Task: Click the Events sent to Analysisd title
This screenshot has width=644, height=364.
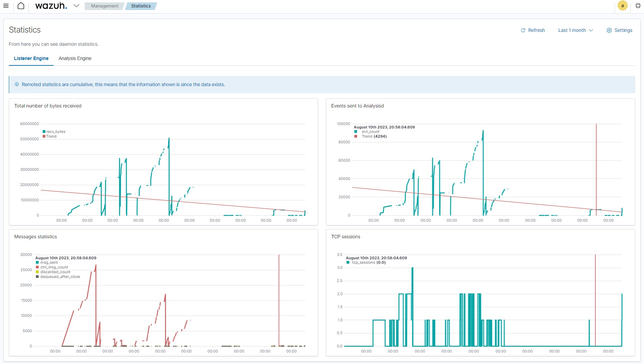Action: [357, 106]
